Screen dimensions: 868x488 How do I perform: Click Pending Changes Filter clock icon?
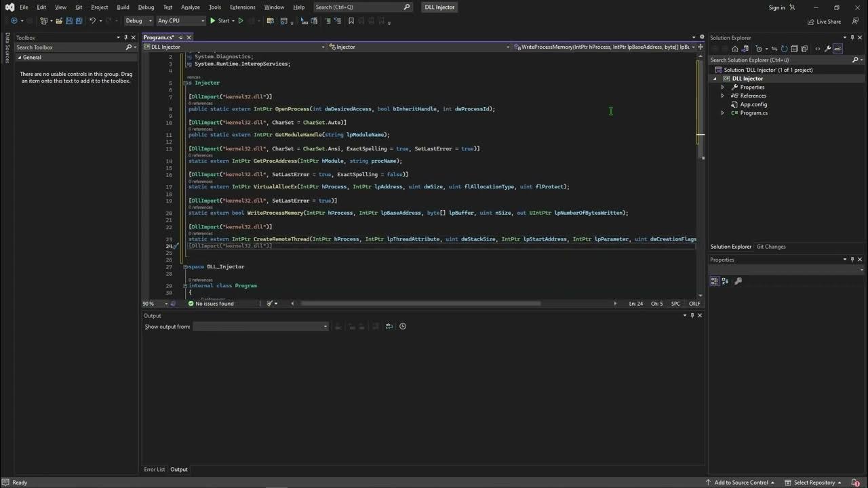click(760, 49)
